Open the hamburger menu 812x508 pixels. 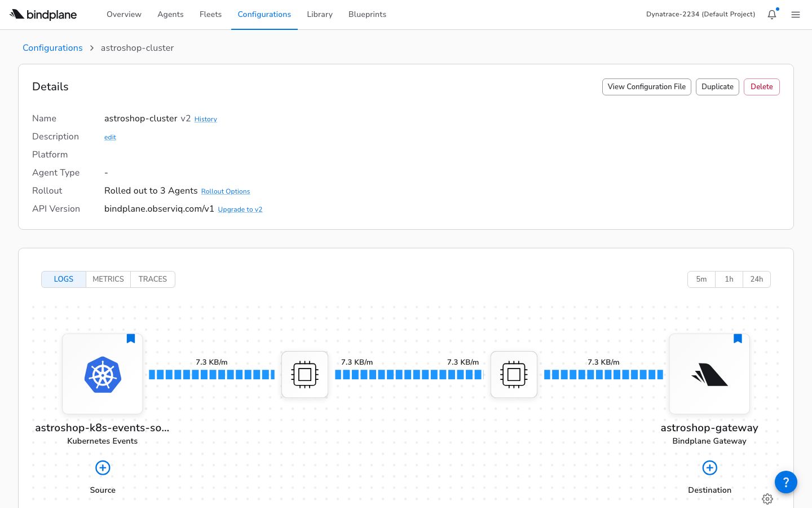796,15
